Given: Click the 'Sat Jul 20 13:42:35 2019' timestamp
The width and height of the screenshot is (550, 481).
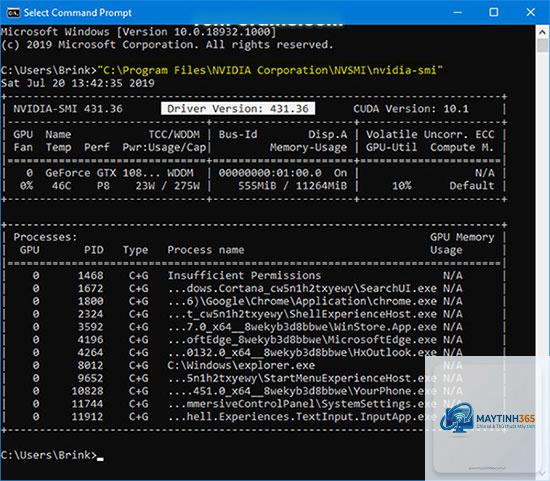Looking at the screenshot, I should (78, 83).
